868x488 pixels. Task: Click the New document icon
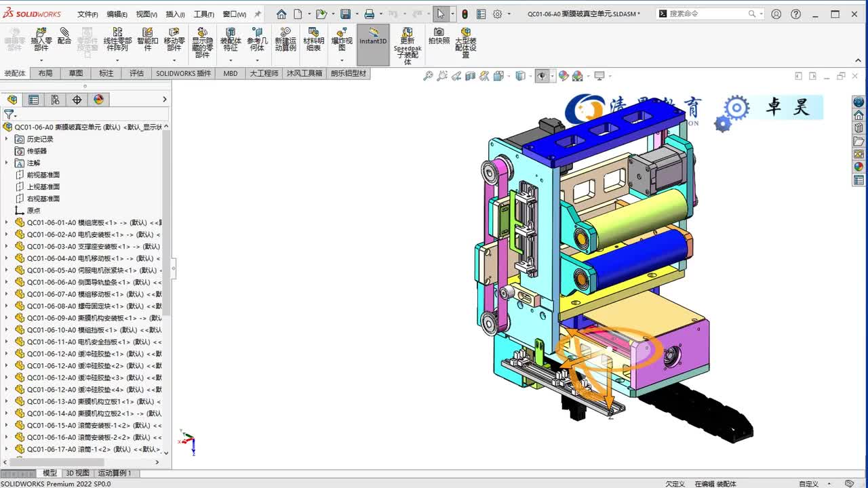(298, 14)
